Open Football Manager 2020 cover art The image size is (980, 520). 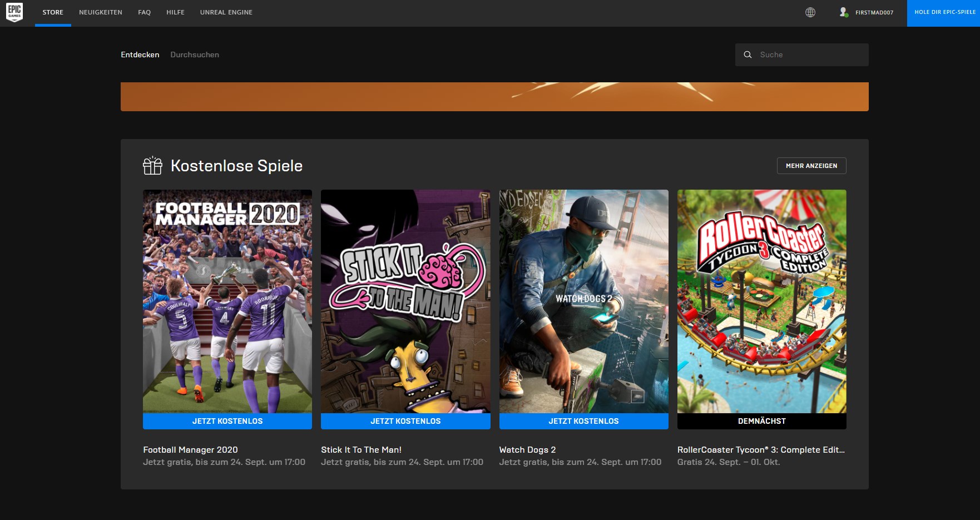point(227,301)
